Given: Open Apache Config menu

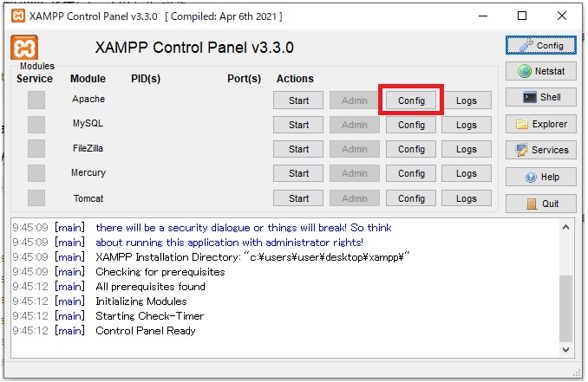Looking at the screenshot, I should coord(411,100).
